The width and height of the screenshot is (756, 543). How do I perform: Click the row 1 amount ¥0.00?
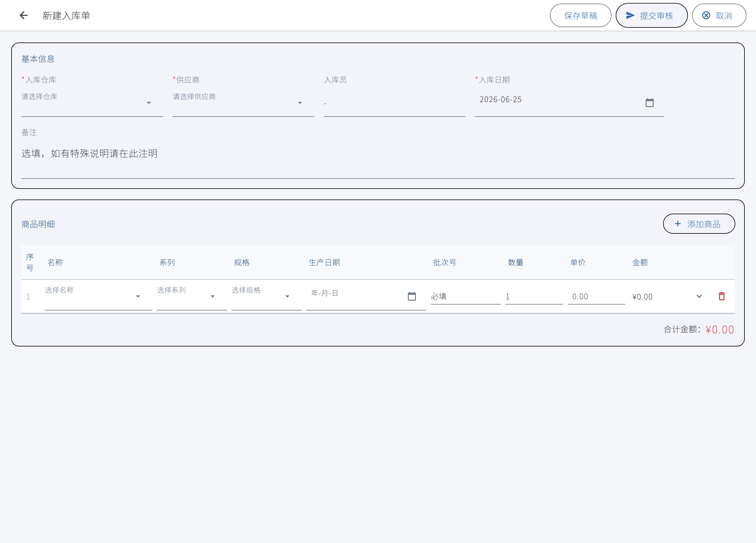tap(642, 297)
